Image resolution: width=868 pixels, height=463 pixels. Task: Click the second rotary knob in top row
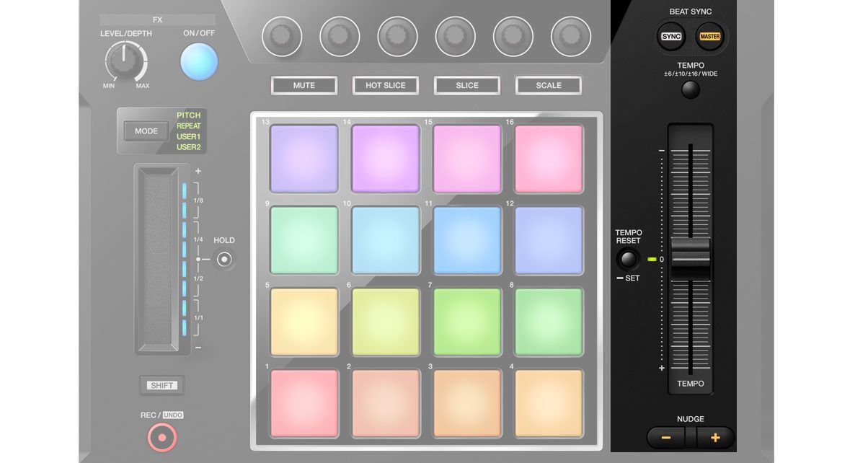(340, 36)
